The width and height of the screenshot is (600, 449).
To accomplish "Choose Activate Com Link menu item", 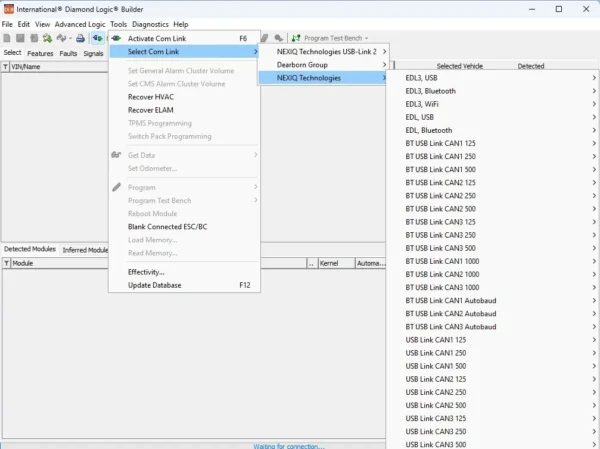I will point(184,38).
